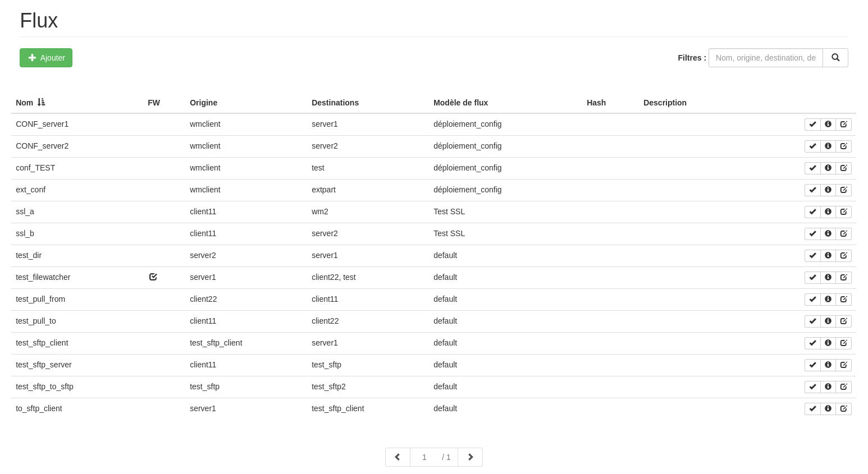Open info for ssl_b
Viewport: 868px width, 474px height.
pyautogui.click(x=828, y=234)
